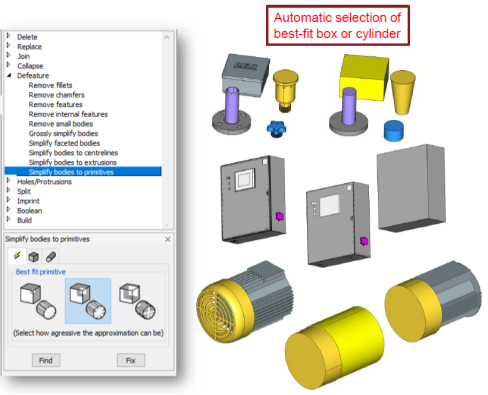Expand the Delete tree node
This screenshot has height=395, width=488.
(9, 36)
